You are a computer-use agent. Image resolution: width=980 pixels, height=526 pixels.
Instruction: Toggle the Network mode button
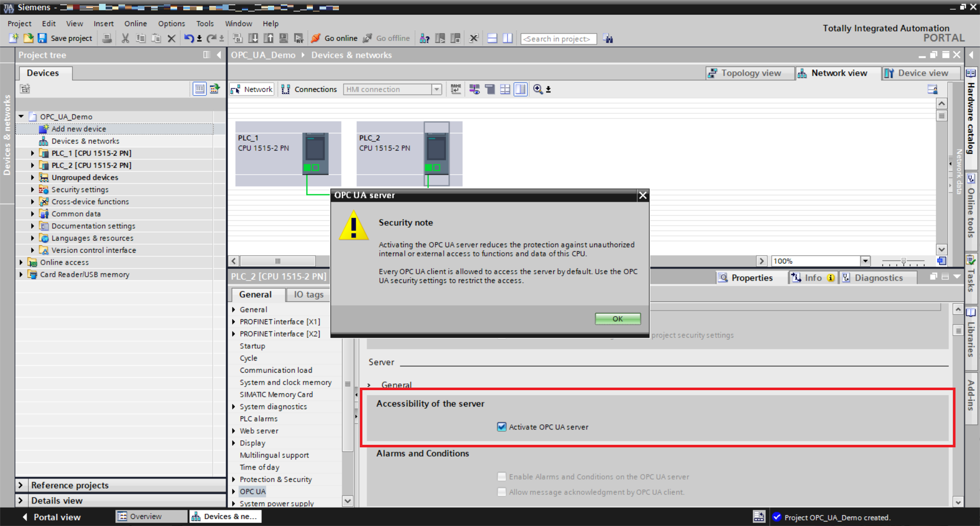[x=252, y=89]
